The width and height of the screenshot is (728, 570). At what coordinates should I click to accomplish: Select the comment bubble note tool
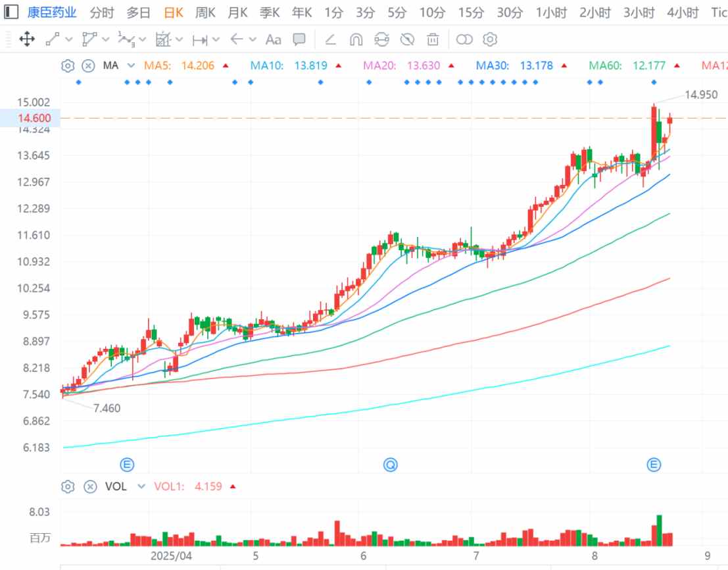(x=299, y=39)
